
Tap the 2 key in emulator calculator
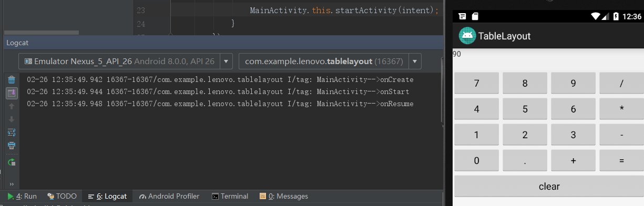coord(525,135)
